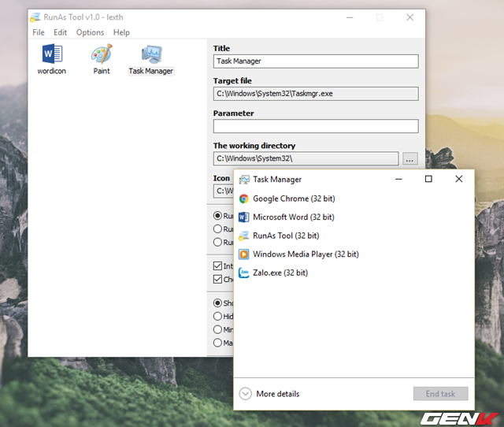The image size is (504, 427).
Task: Select the Zalo.exe process
Action: pyautogui.click(x=280, y=273)
